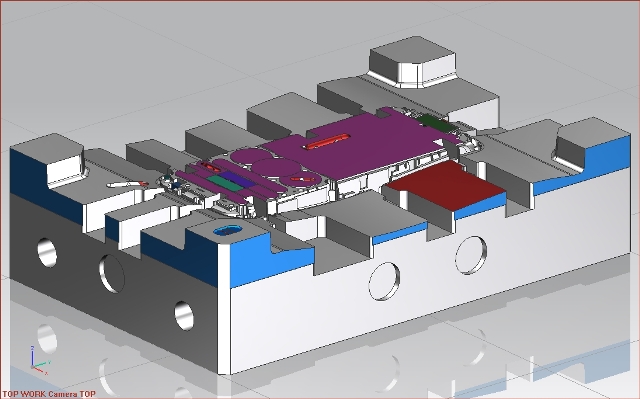
Task: Select the green rectangular face near center
Action: (x=225, y=183)
